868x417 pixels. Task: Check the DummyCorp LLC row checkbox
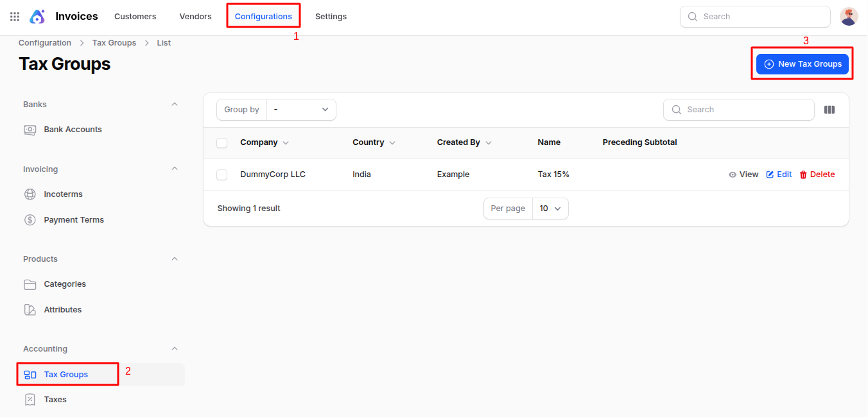222,175
